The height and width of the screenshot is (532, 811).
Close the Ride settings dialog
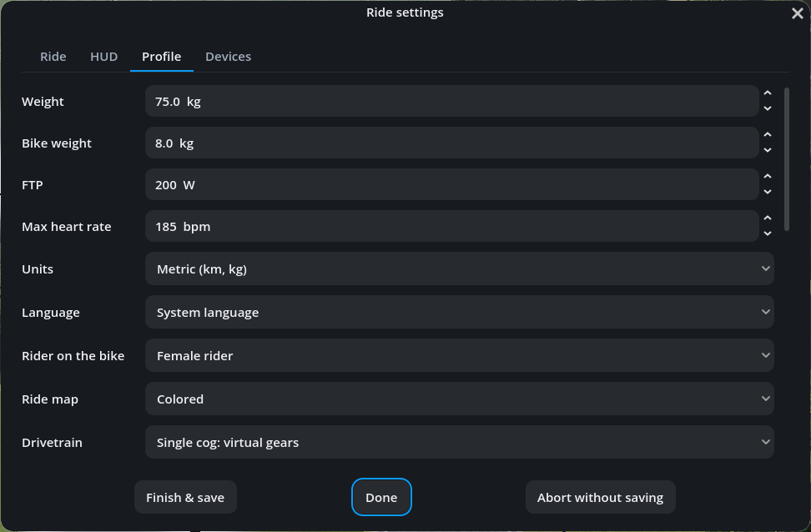[x=797, y=13]
